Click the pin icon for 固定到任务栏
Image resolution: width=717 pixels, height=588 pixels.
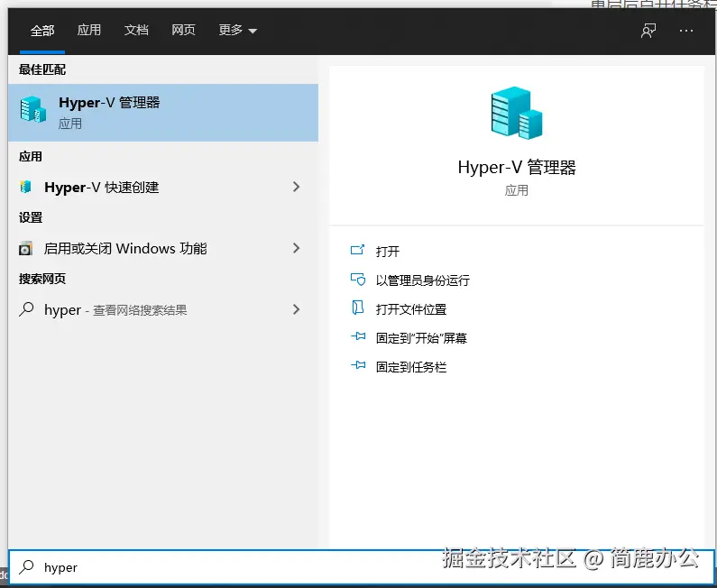[358, 365]
